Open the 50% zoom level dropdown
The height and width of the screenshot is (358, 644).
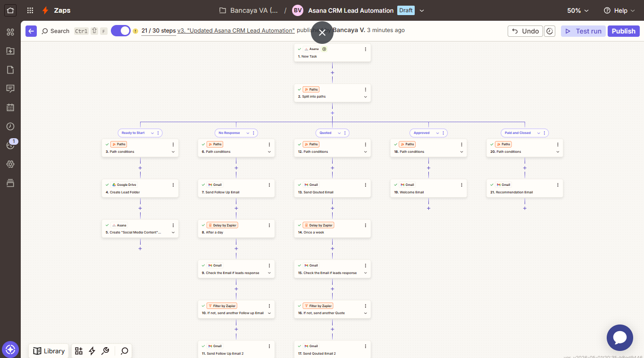pos(578,10)
